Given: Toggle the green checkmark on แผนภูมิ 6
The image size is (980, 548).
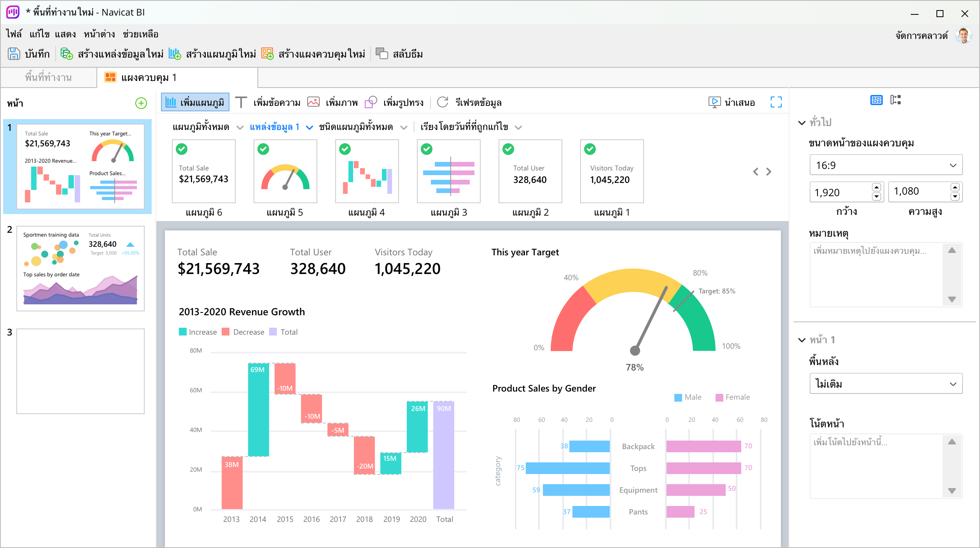Looking at the screenshot, I should pyautogui.click(x=182, y=149).
